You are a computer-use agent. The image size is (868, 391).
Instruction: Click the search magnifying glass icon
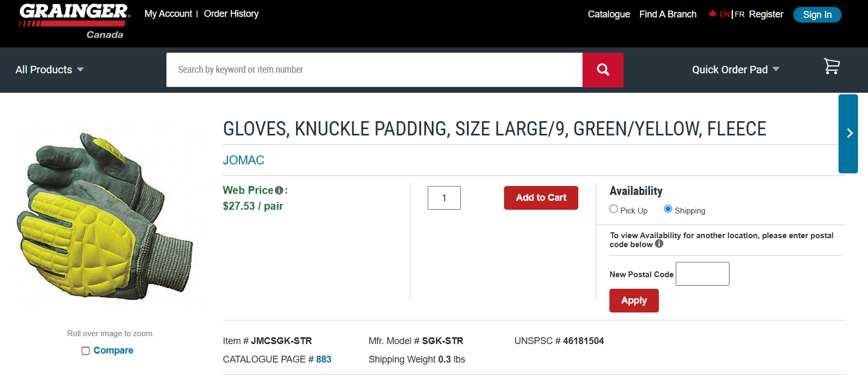point(603,70)
